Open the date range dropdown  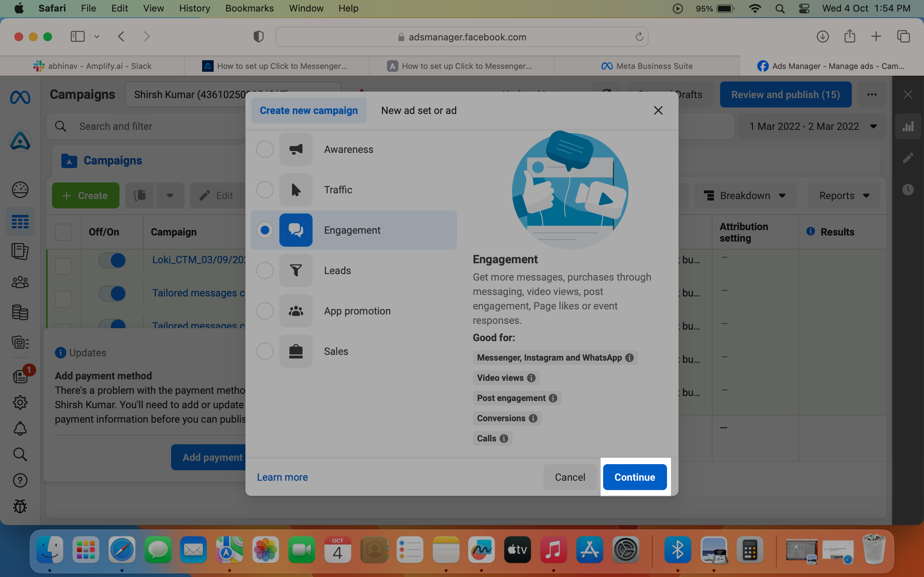(x=812, y=126)
